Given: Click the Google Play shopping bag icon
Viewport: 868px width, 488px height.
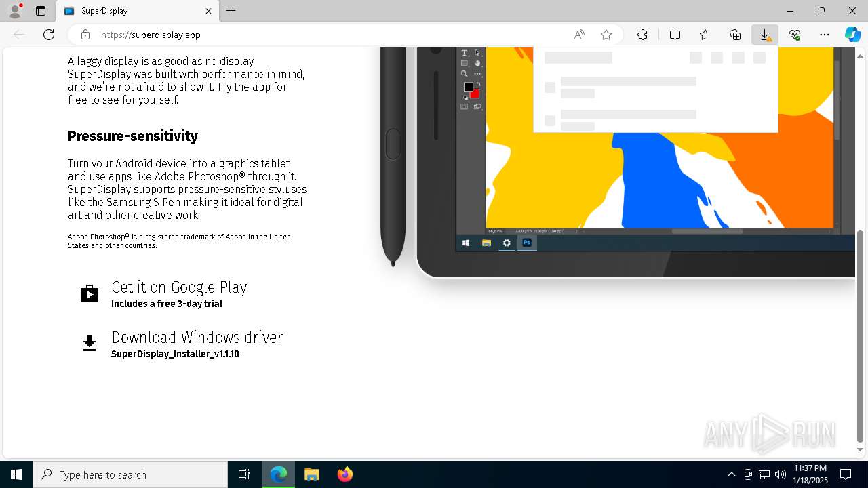Looking at the screenshot, I should click(x=90, y=293).
